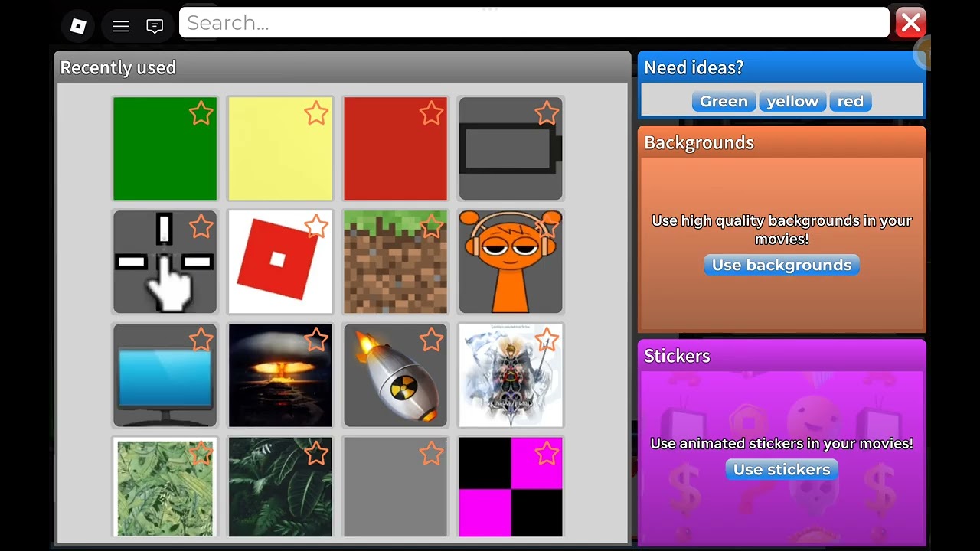Click the red idea suggestion
This screenshot has width=980, height=551.
tap(850, 101)
